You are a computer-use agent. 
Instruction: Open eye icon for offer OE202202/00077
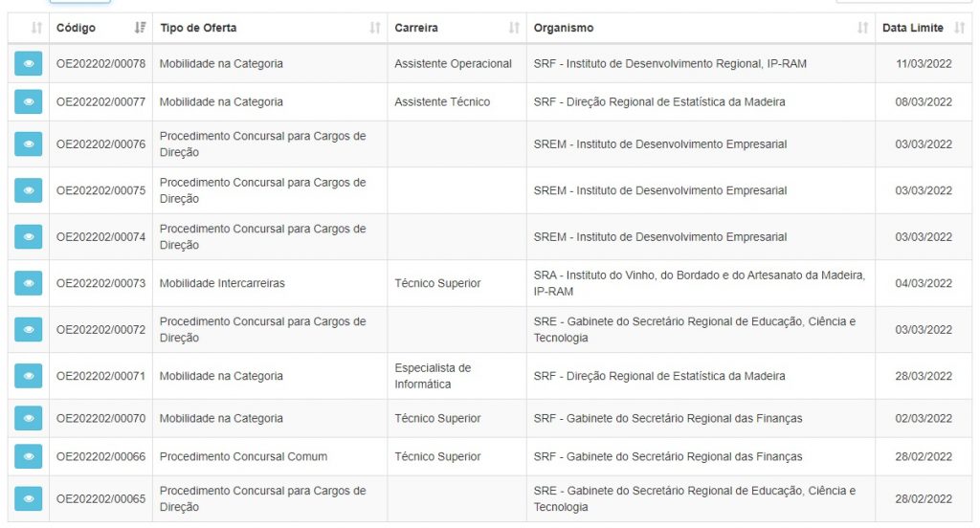[x=28, y=101]
